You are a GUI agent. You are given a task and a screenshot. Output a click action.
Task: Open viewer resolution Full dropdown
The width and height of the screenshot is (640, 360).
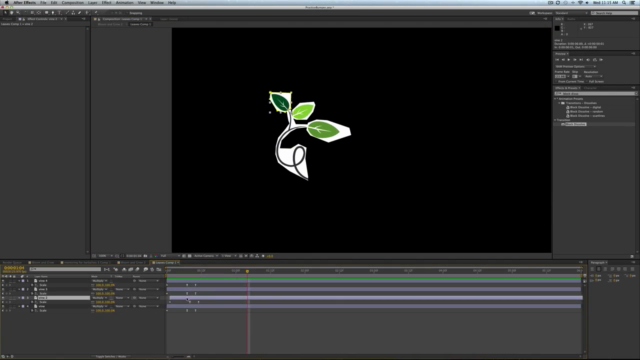coord(169,256)
